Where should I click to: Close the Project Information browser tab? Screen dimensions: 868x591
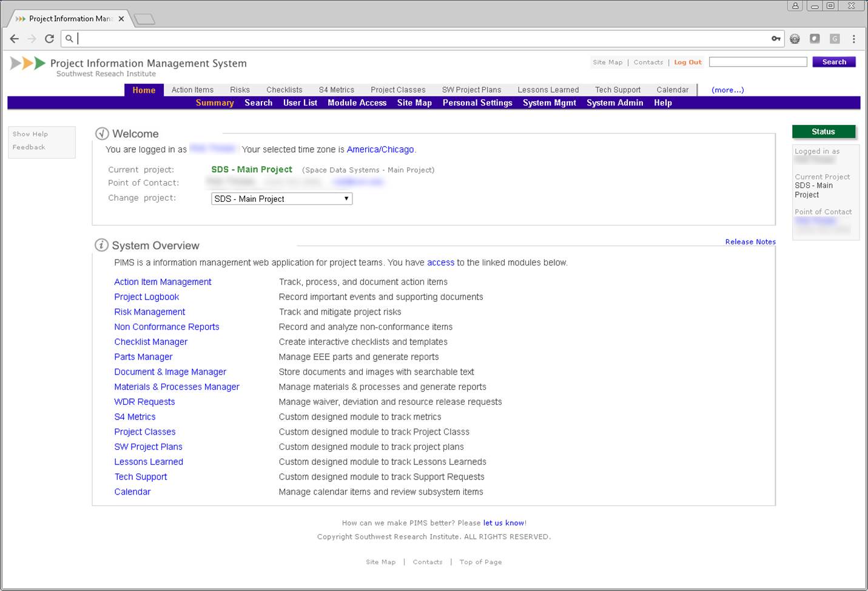click(x=121, y=19)
